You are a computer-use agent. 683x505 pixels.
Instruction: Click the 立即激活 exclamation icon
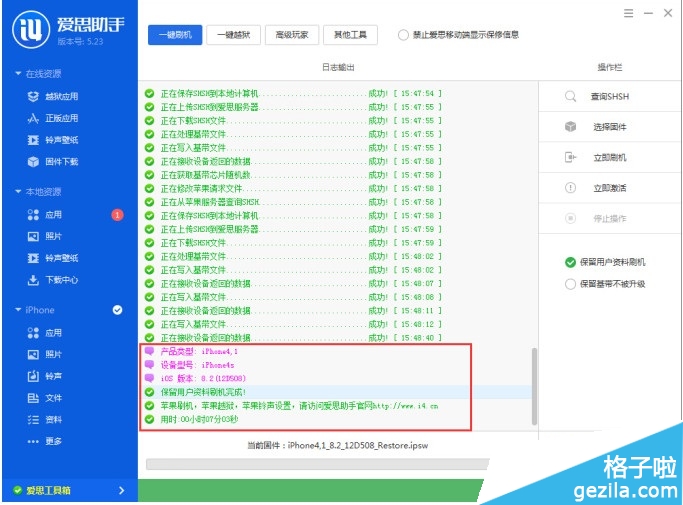click(x=571, y=188)
